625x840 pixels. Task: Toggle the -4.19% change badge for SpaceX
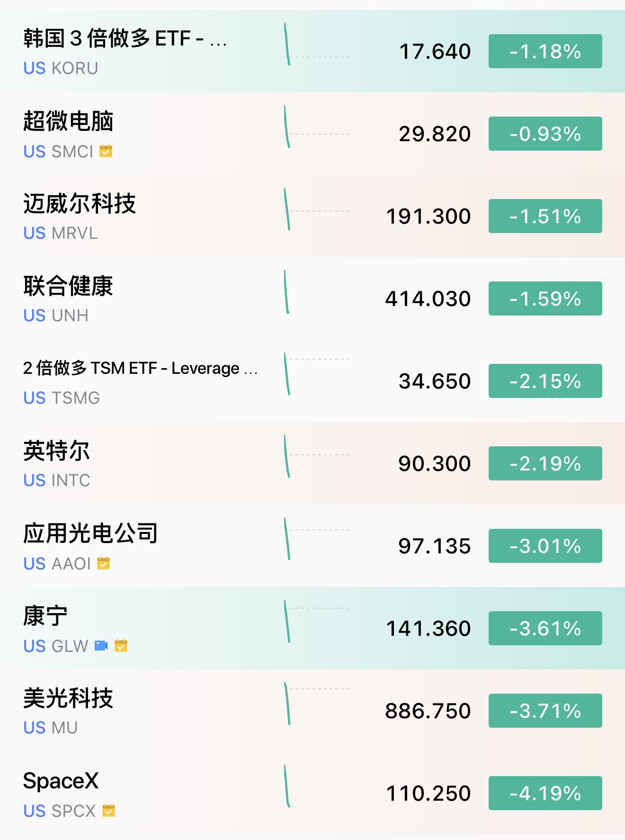[545, 793]
